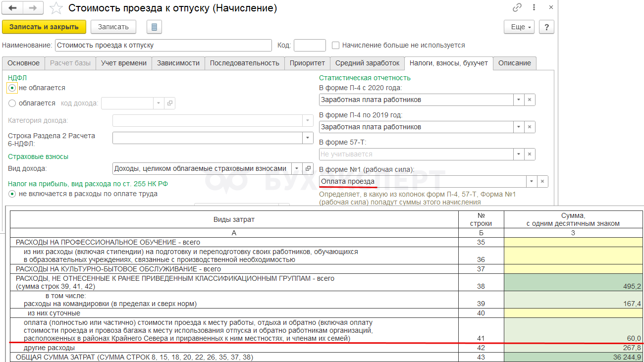
Task: Click the forward navigation arrow
Action: (x=33, y=8)
